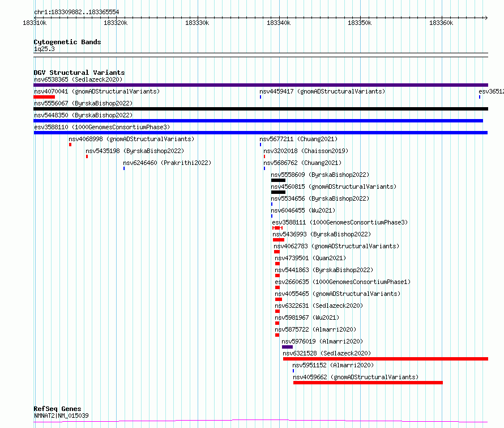The width and height of the screenshot is (504, 428).
Task: Click the nsv5556067 (ByrskaBishop2022) label
Action: 83,103
